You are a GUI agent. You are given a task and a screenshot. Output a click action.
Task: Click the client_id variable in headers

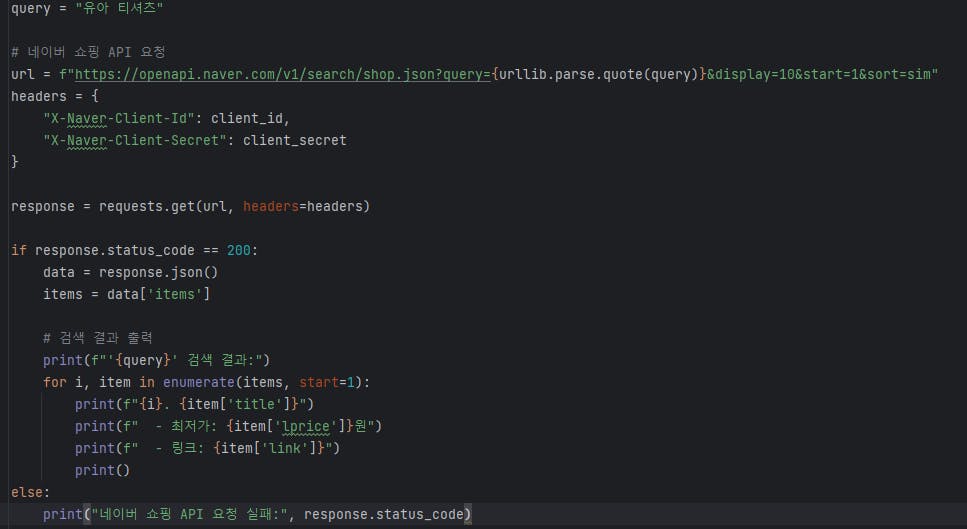pos(247,118)
